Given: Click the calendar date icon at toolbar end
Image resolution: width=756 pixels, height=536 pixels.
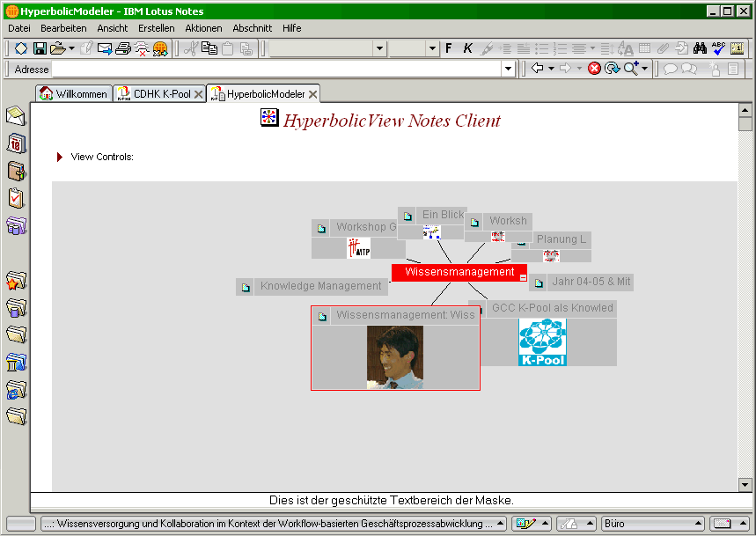Looking at the screenshot, I should 737,48.
